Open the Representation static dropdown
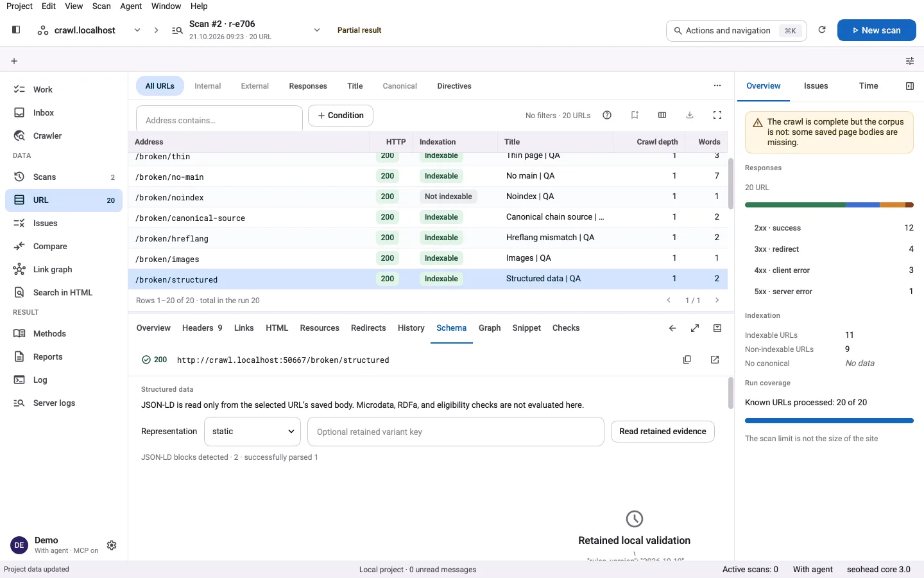The image size is (924, 578). (253, 432)
